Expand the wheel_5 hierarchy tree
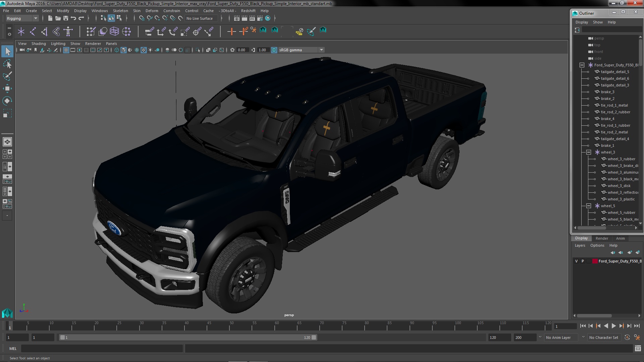The height and width of the screenshot is (362, 644). click(x=588, y=205)
